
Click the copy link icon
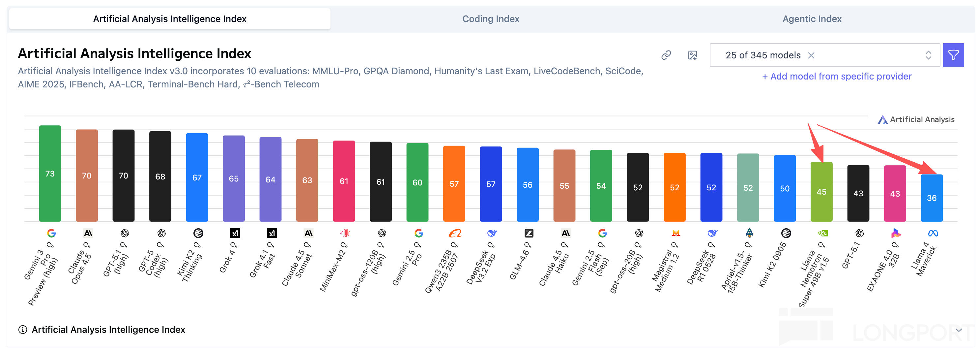(x=666, y=55)
